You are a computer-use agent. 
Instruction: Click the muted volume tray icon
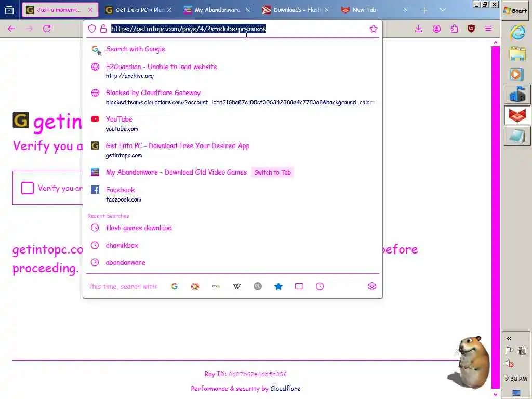coord(509,364)
